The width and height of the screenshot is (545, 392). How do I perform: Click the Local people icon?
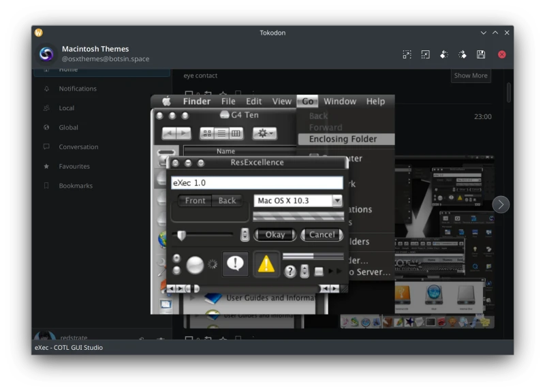pyautogui.click(x=46, y=108)
